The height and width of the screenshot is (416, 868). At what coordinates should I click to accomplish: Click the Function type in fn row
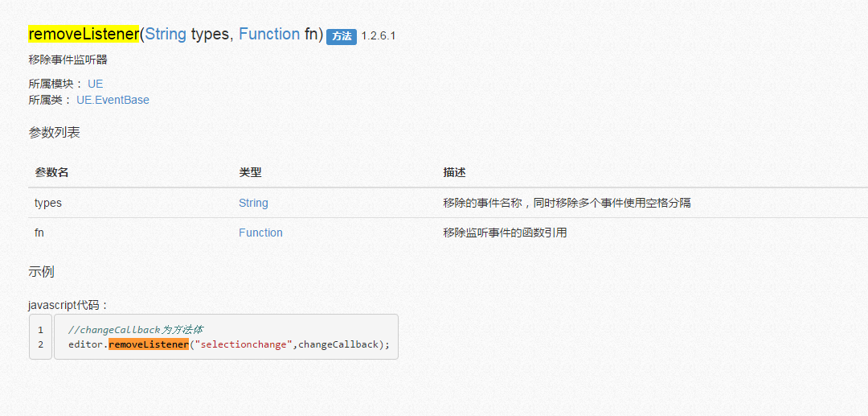click(x=260, y=233)
